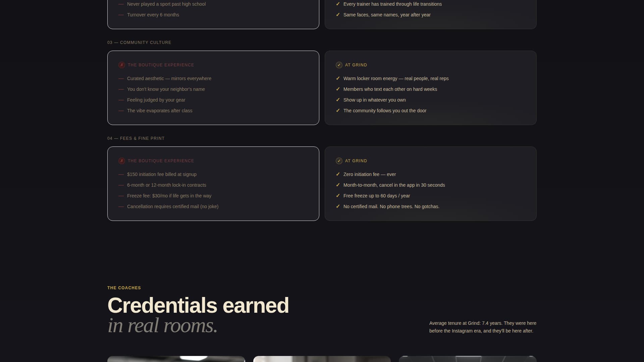Click the red X icon in Community Culture card

tap(121, 65)
